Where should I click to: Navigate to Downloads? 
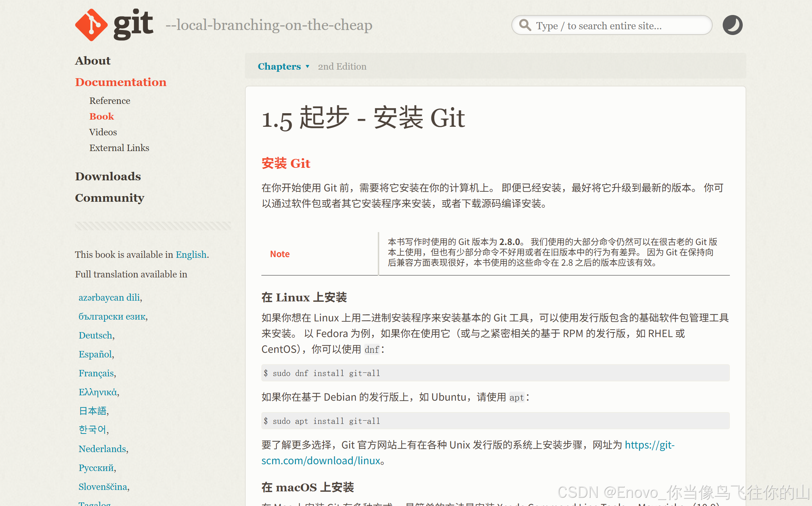click(108, 176)
